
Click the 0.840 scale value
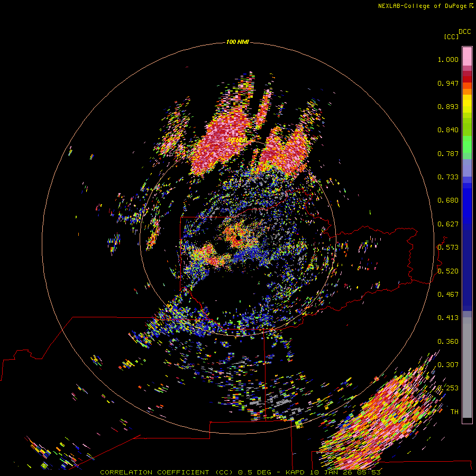448,130
